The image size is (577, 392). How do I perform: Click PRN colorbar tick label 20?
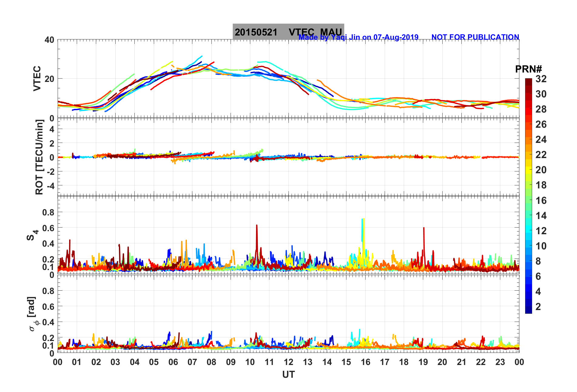pyautogui.click(x=541, y=170)
